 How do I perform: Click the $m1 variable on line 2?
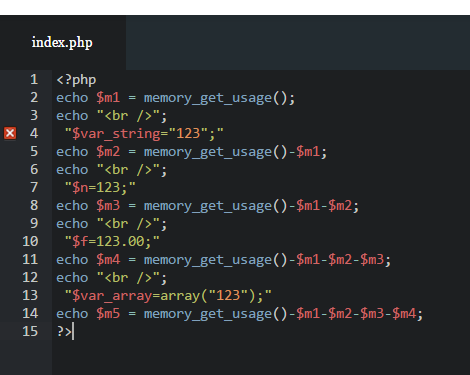point(108,98)
